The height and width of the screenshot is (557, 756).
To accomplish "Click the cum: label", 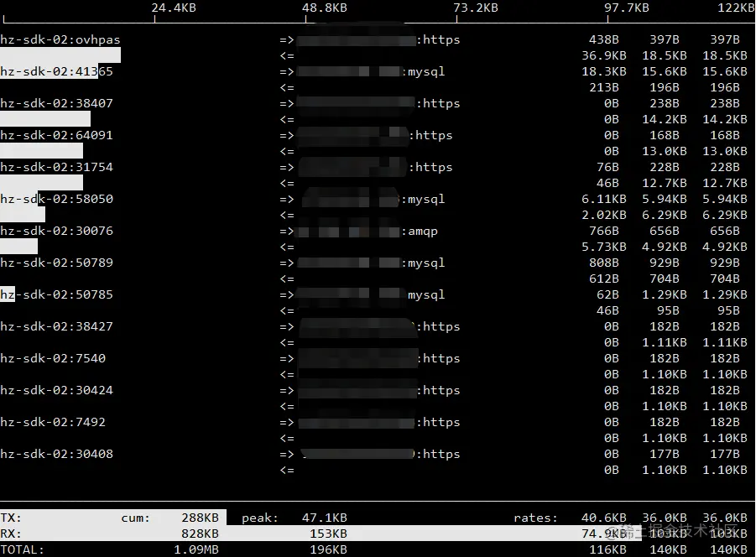I will [x=135, y=518].
